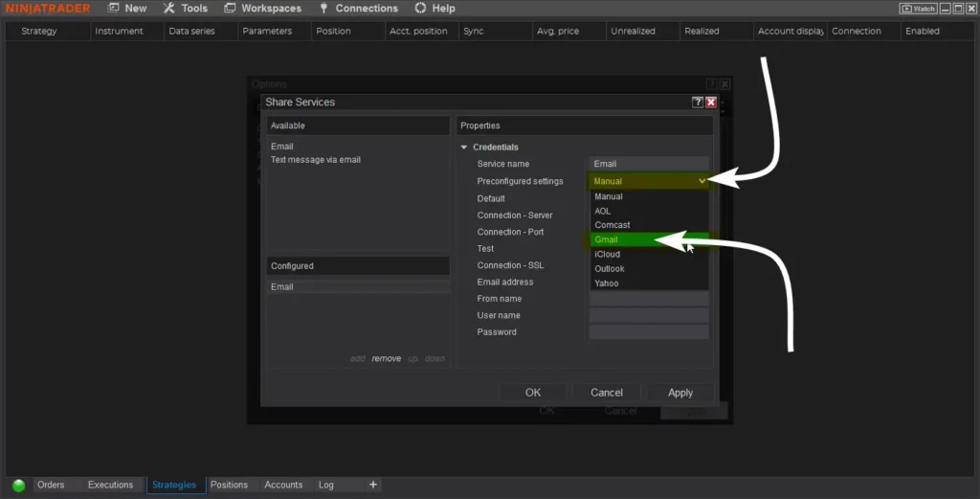Choose Comcast preconfigured setting

[649, 225]
